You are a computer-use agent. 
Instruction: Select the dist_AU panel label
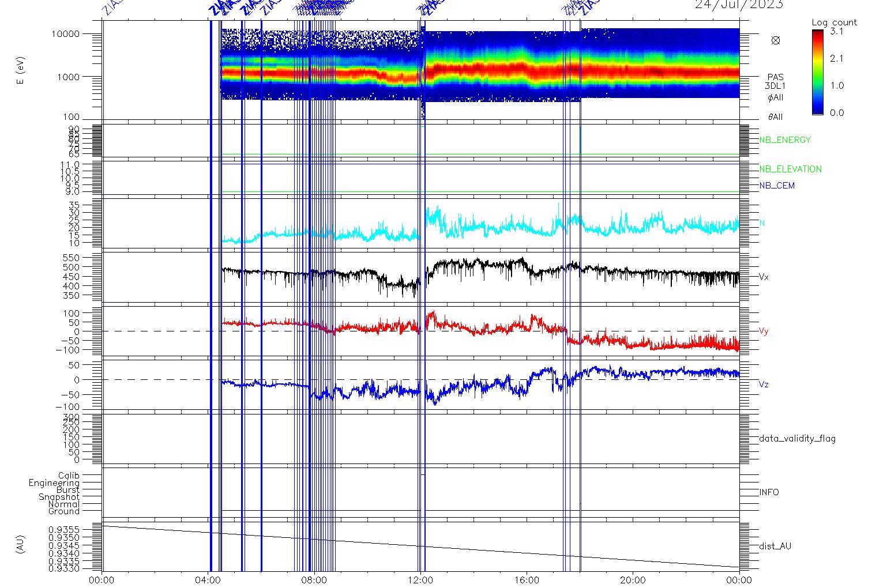(x=775, y=546)
